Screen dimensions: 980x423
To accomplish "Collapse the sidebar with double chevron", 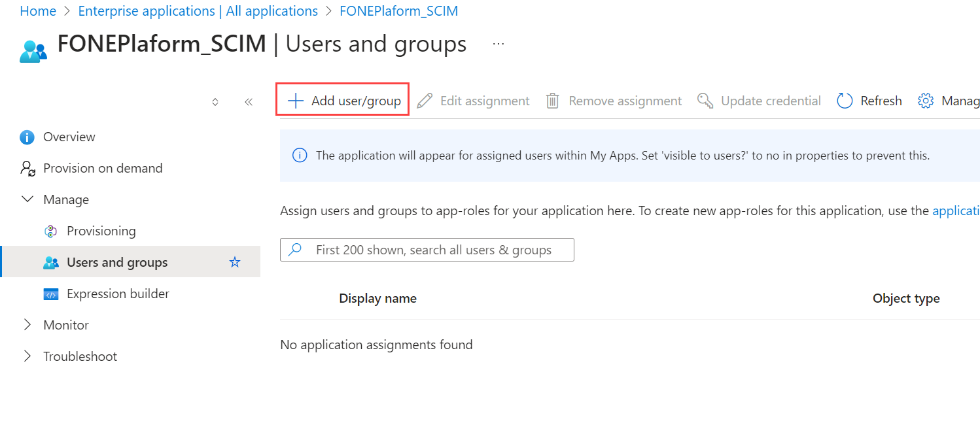I will click(x=249, y=102).
